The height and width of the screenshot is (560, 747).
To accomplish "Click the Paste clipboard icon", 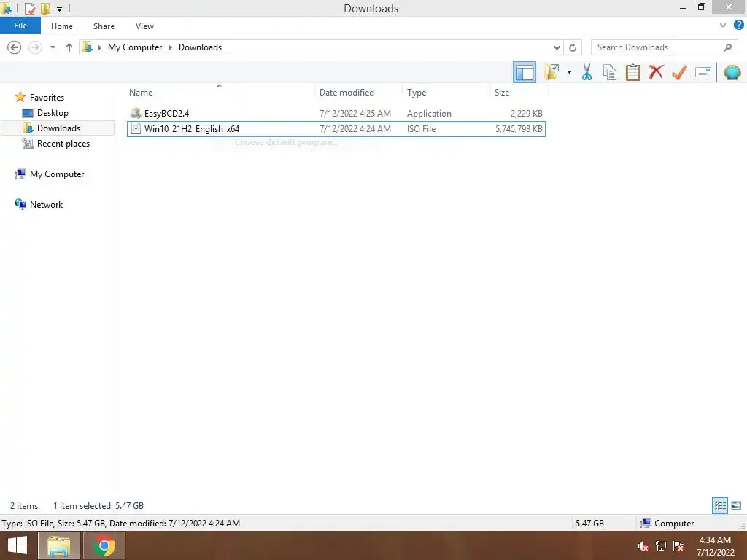I will coord(632,72).
